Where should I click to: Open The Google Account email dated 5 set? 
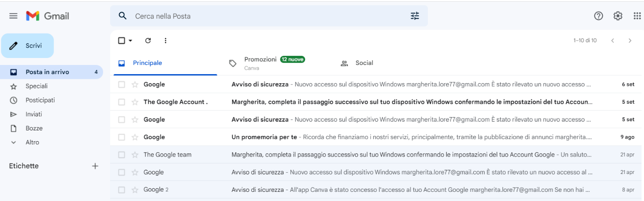click(x=377, y=102)
